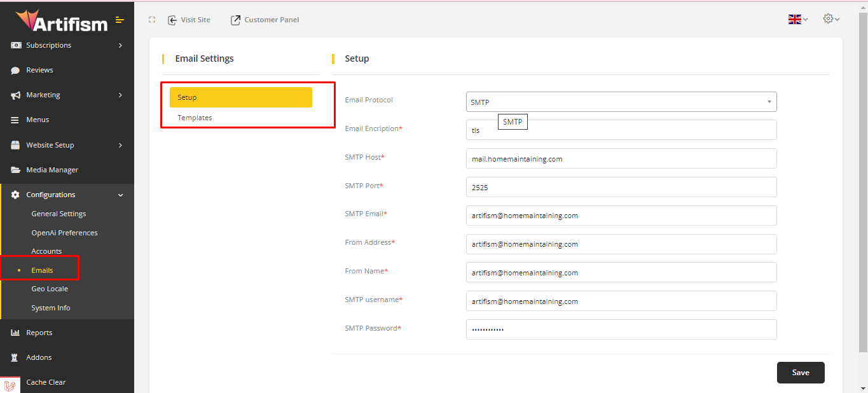Click the Artifism logo
The image size is (868, 393).
pyautogui.click(x=61, y=21)
